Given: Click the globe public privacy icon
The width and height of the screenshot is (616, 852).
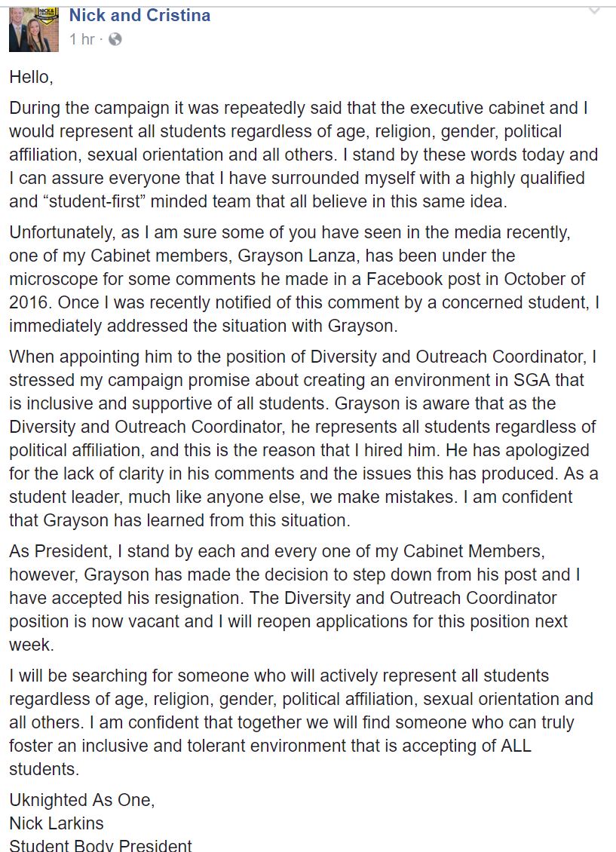Looking at the screenshot, I should click(115, 39).
